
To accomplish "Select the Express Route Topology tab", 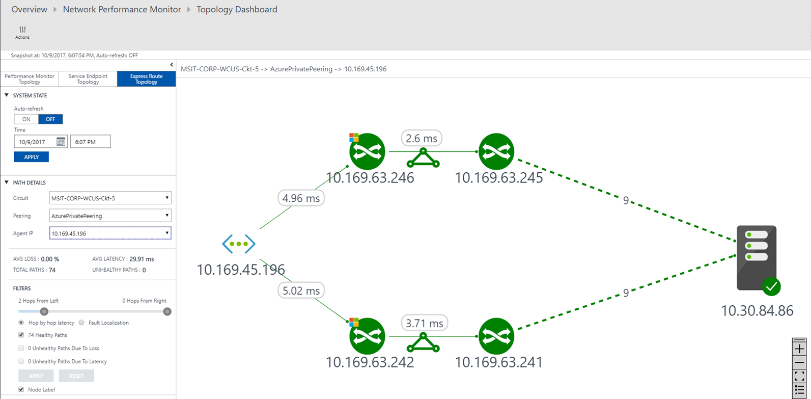I will pos(146,79).
